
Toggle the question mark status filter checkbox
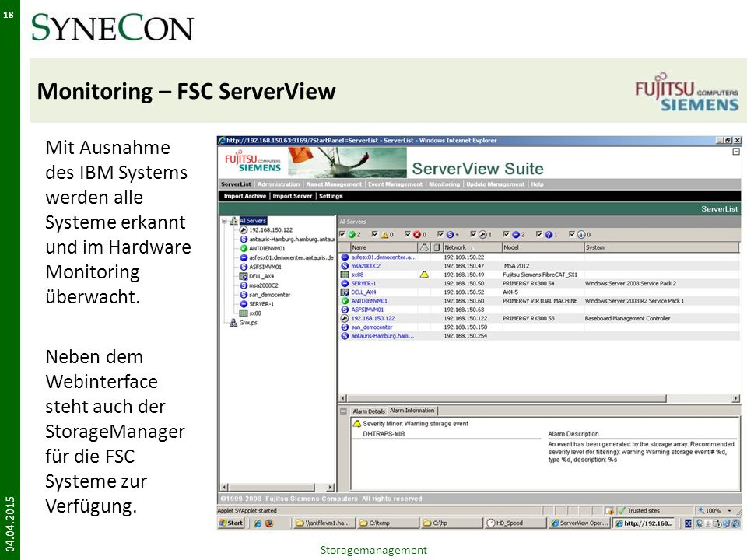coord(538,234)
